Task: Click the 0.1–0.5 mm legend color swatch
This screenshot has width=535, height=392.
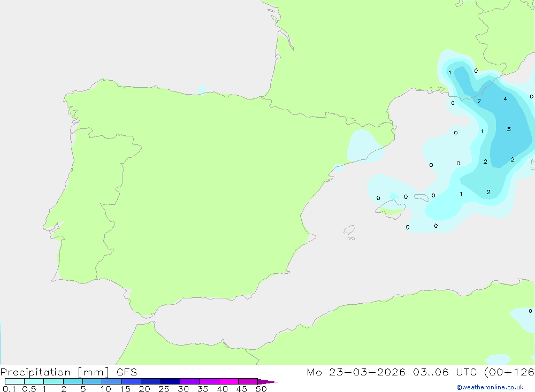Action: [14, 381]
